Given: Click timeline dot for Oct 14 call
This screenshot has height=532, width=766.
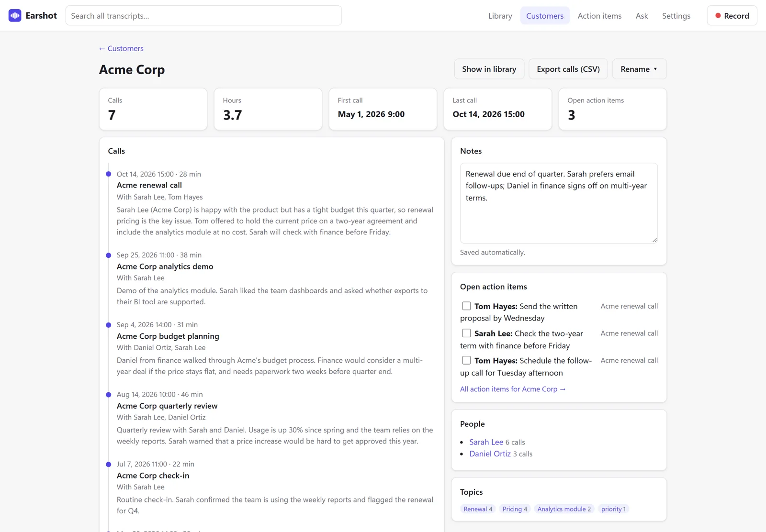Looking at the screenshot, I should click(x=109, y=174).
